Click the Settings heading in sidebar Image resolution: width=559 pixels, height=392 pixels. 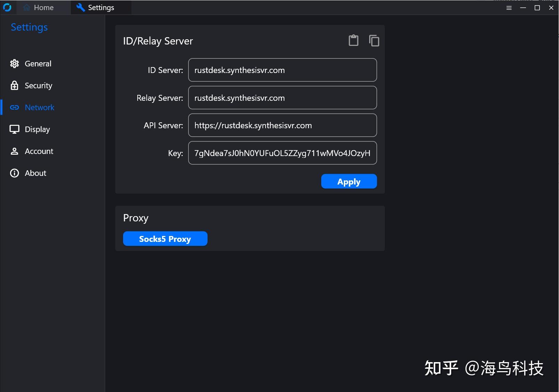[x=29, y=27]
